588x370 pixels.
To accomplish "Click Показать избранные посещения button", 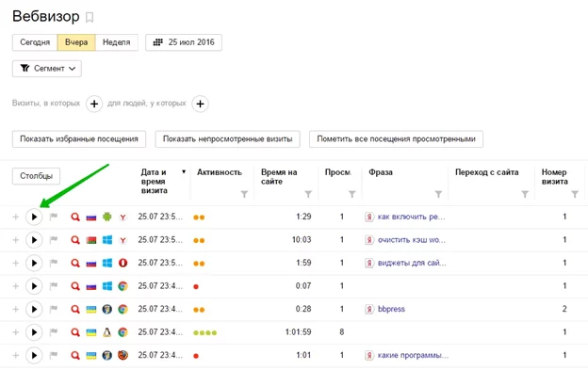I will (x=79, y=139).
